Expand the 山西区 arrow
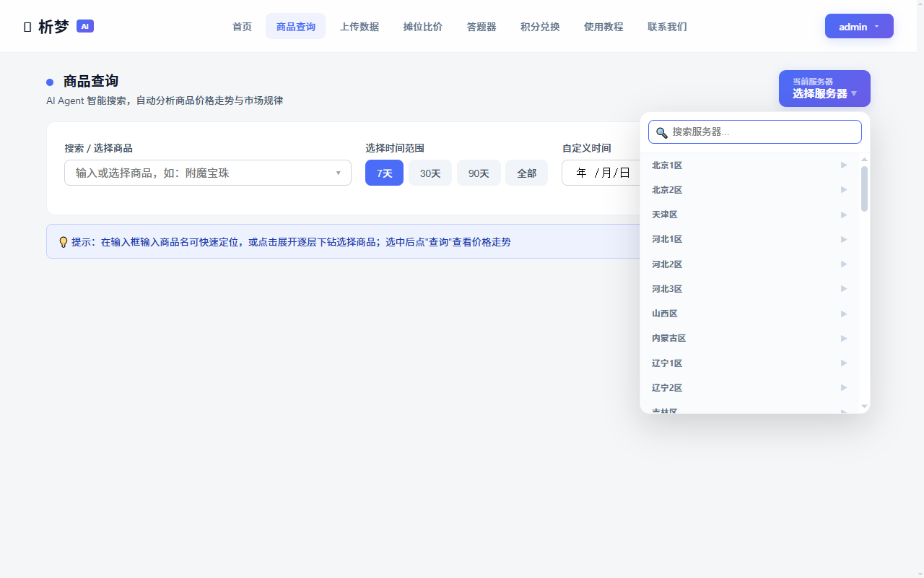The width and height of the screenshot is (924, 578). (844, 314)
